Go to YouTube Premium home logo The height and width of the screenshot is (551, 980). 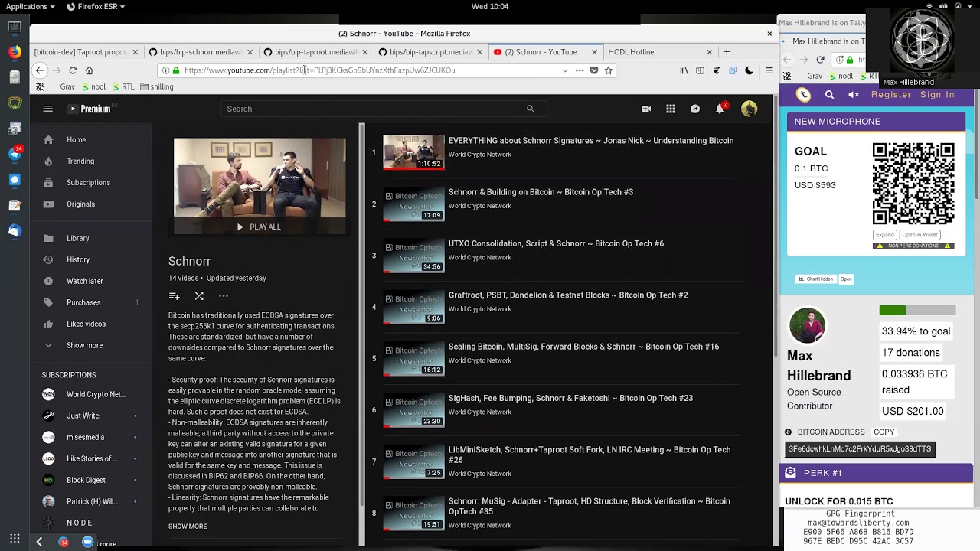[90, 109]
